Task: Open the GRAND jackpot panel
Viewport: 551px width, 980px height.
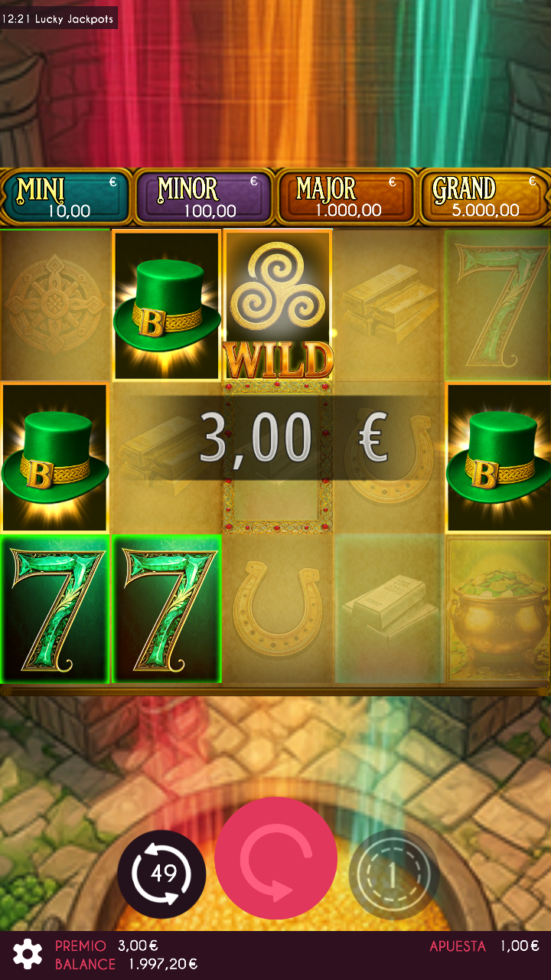Action: [x=485, y=197]
